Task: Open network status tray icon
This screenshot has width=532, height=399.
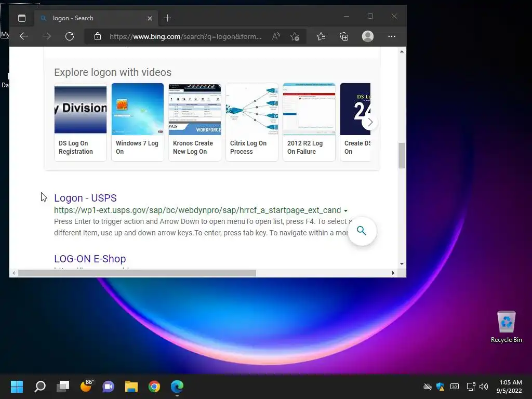Action: coord(471,387)
